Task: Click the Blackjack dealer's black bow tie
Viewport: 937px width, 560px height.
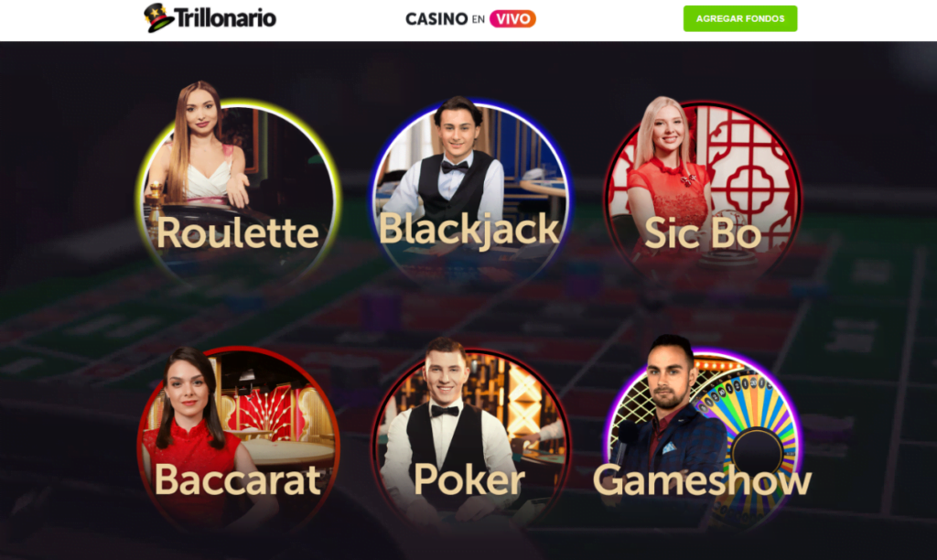Action: (x=455, y=167)
